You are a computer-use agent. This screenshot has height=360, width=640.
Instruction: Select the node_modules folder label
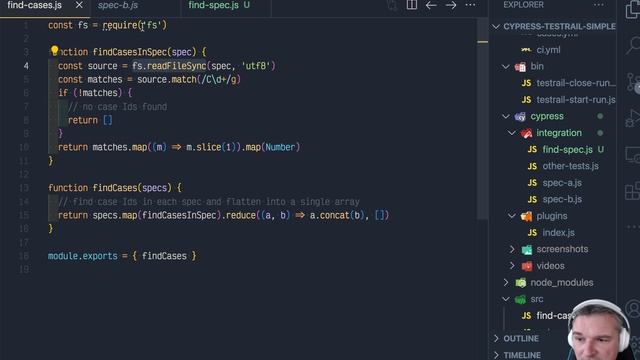tap(562, 282)
